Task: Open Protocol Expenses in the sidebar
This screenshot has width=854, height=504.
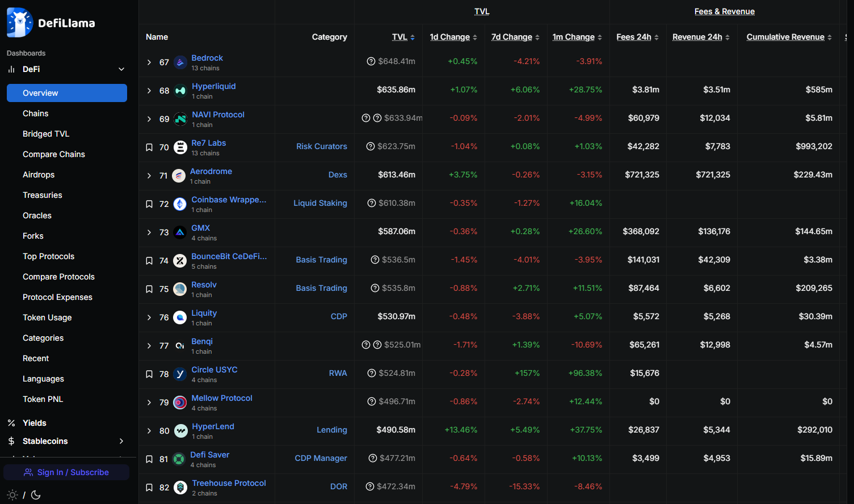Action: coord(57,297)
